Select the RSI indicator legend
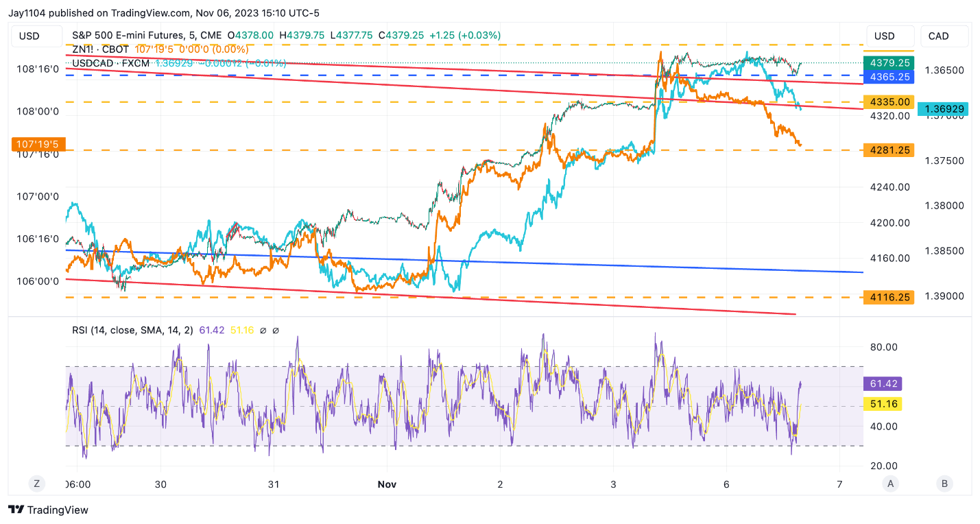 [x=134, y=331]
